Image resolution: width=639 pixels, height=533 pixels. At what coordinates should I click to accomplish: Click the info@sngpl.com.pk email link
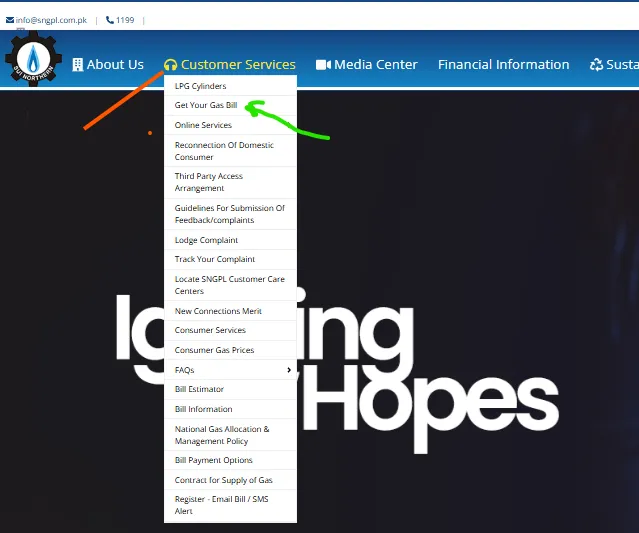51,19
